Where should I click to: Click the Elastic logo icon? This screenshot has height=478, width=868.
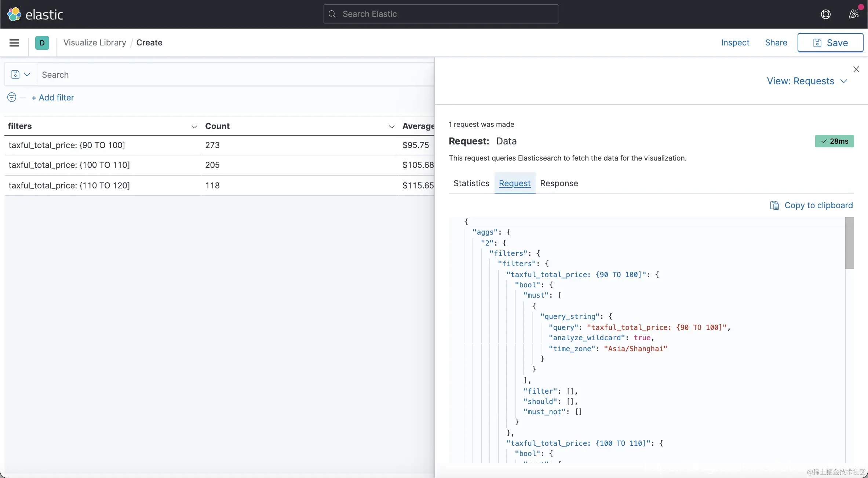tap(14, 14)
